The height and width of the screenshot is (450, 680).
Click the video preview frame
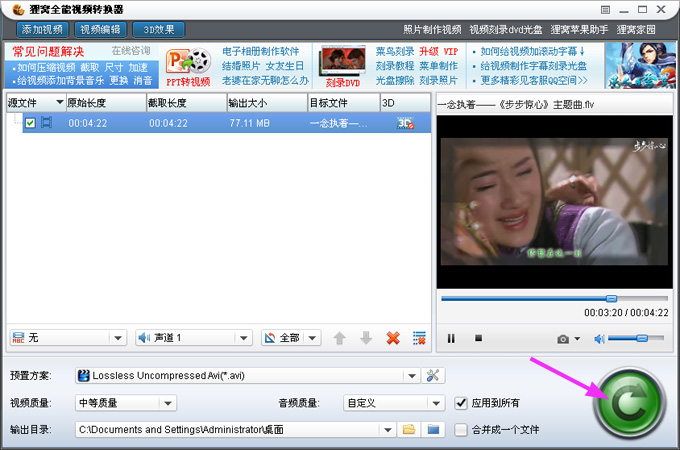(554, 202)
